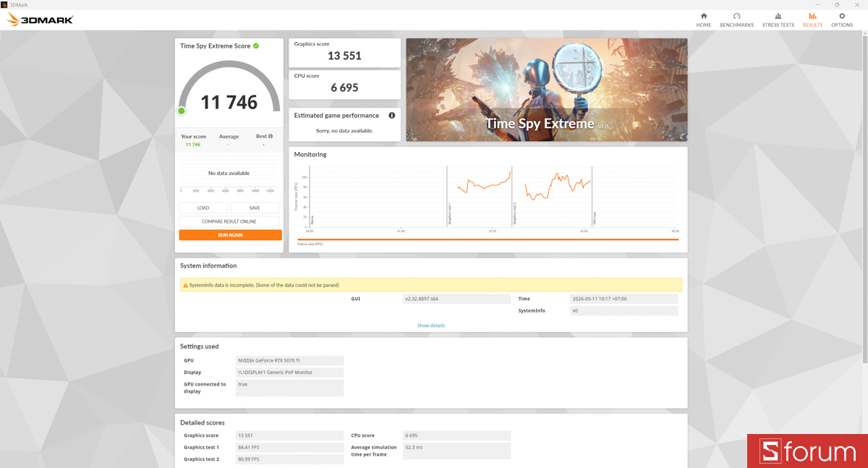The height and width of the screenshot is (468, 868).
Task: Click the 52.3 ms simulation time value
Action: [x=457, y=451]
